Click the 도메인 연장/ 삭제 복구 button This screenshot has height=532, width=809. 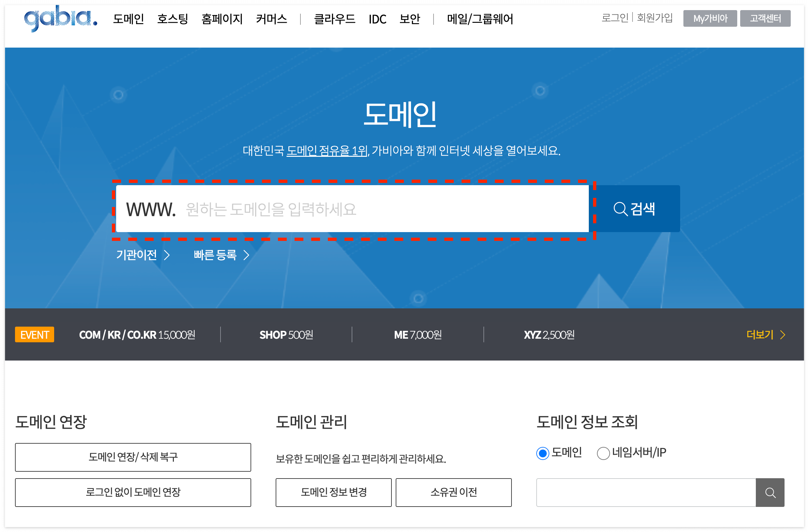133,457
